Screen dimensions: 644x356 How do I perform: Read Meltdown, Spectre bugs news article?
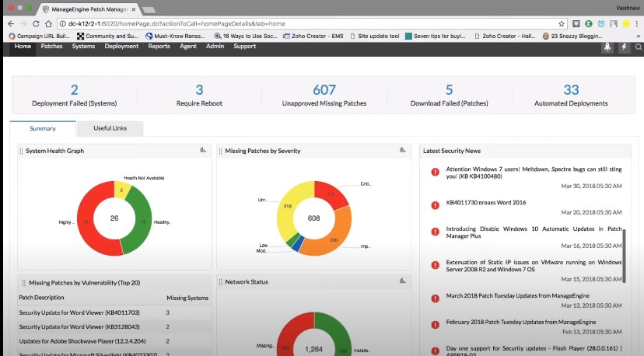pos(534,173)
